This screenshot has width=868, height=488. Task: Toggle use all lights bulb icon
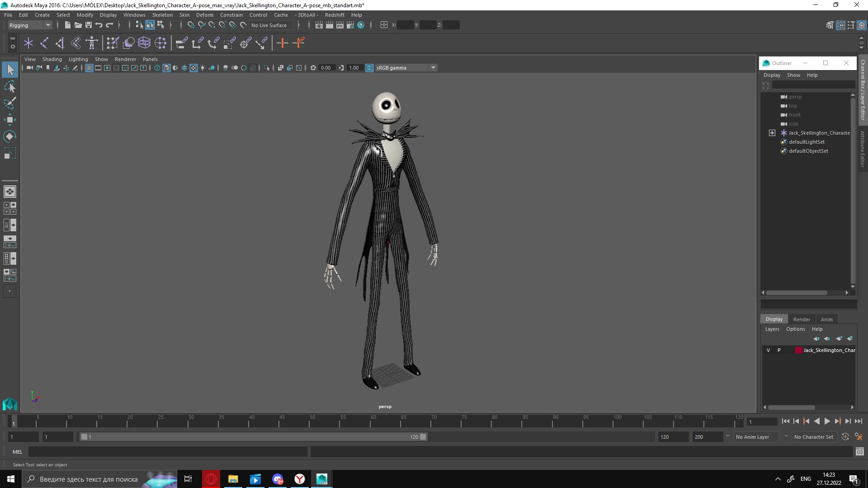pos(203,68)
